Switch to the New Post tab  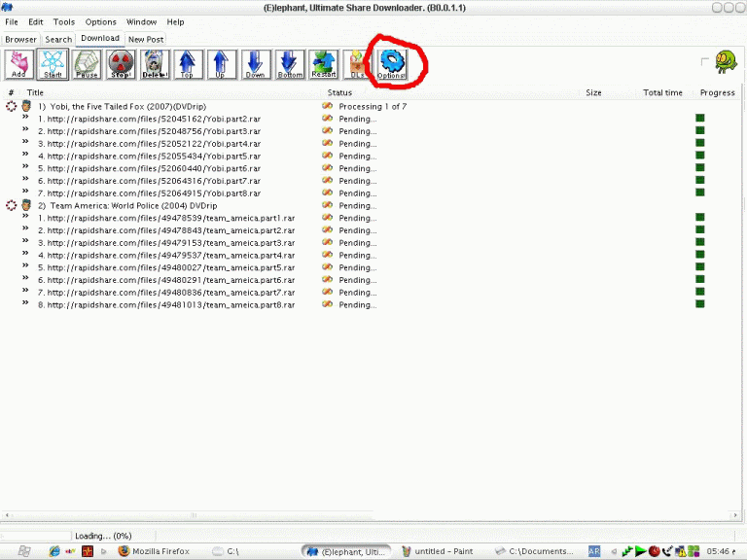(x=146, y=39)
